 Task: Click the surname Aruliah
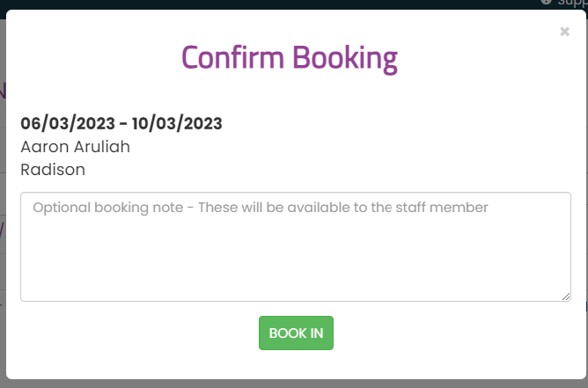(x=101, y=147)
